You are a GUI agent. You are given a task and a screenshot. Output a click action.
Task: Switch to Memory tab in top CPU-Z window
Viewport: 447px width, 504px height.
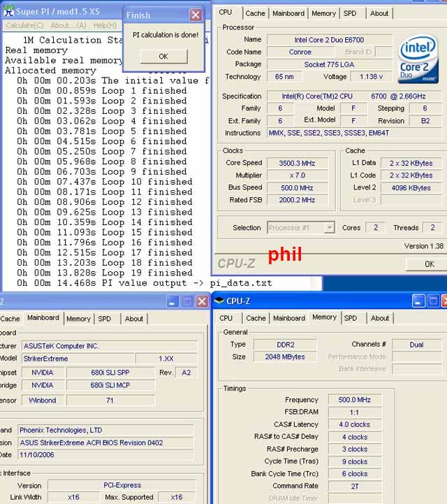click(323, 13)
